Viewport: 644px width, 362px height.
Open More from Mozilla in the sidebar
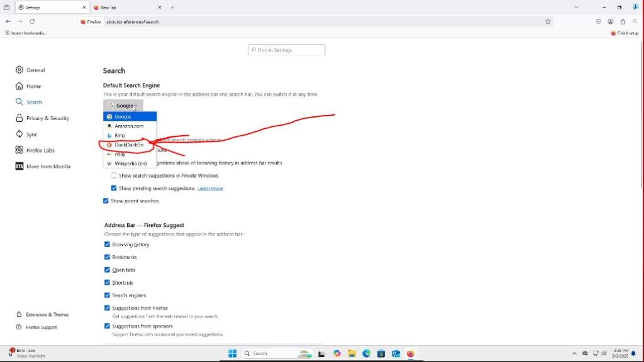[43, 166]
